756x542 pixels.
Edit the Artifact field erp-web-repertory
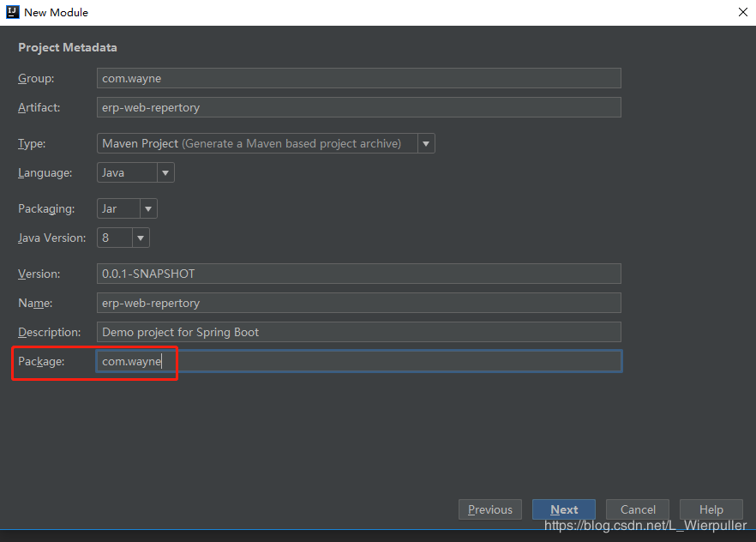coord(358,107)
